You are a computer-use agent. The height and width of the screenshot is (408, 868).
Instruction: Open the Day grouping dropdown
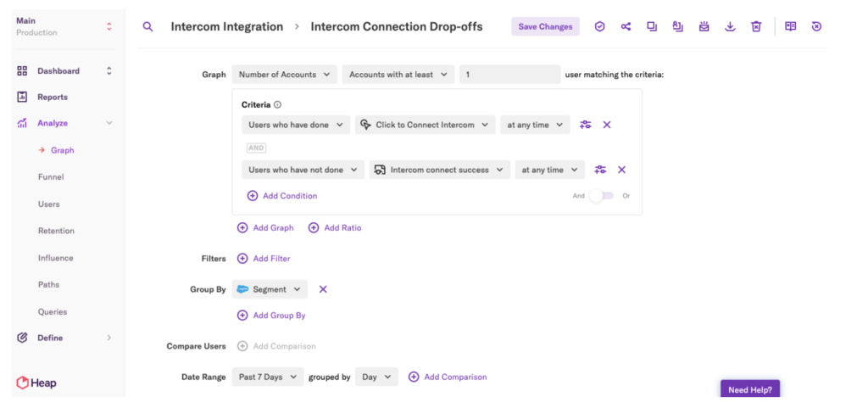376,377
